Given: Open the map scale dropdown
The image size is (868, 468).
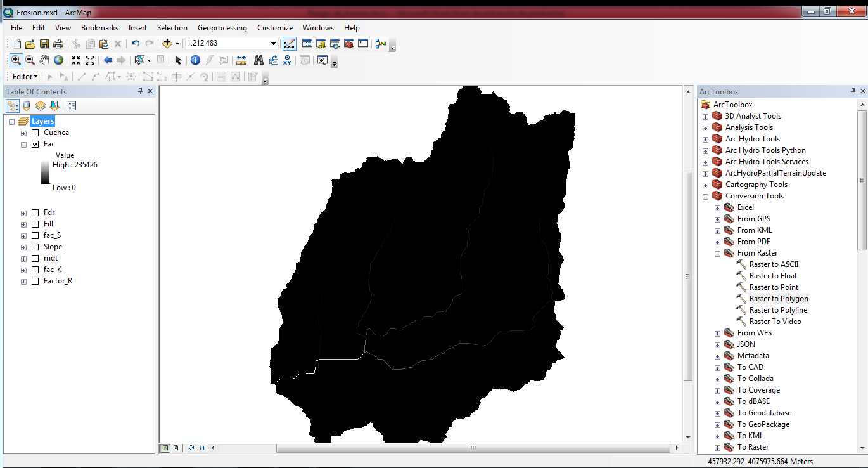Looking at the screenshot, I should pyautogui.click(x=274, y=44).
